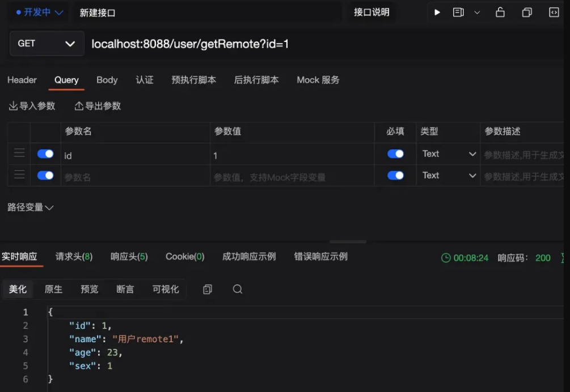Click the 200 response code value
Image resolution: width=570 pixels, height=392 pixels.
click(543, 258)
